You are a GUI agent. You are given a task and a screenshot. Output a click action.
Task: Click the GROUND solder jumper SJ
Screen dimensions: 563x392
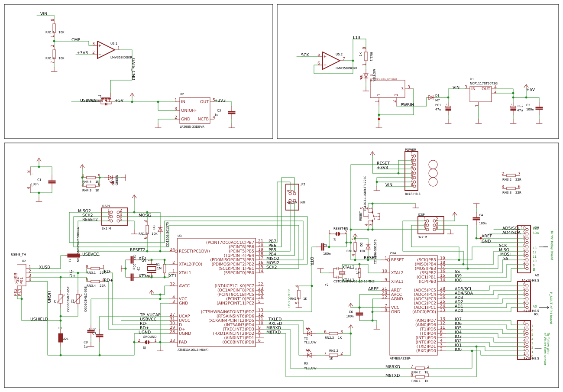(x=147, y=342)
